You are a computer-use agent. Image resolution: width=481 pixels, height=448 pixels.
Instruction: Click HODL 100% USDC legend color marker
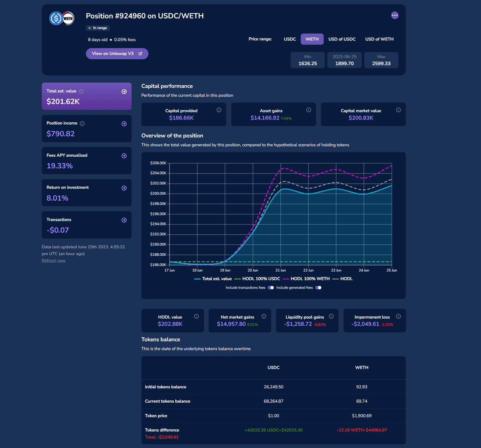point(237,279)
